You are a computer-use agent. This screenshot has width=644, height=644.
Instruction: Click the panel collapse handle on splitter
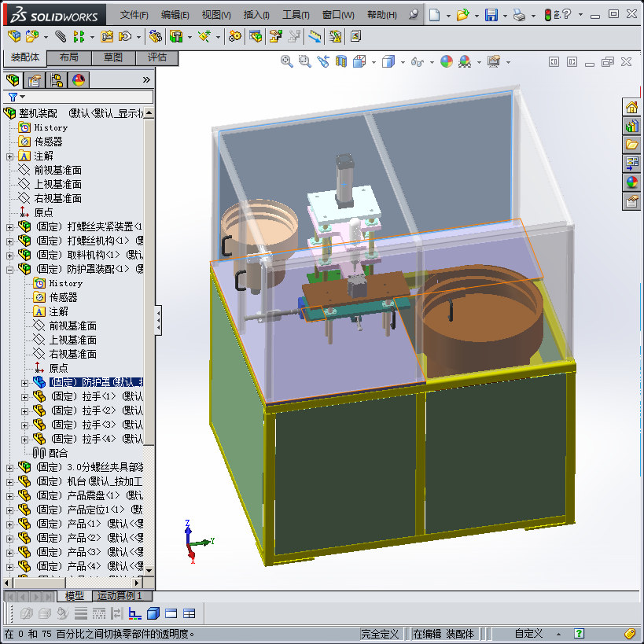click(158, 320)
